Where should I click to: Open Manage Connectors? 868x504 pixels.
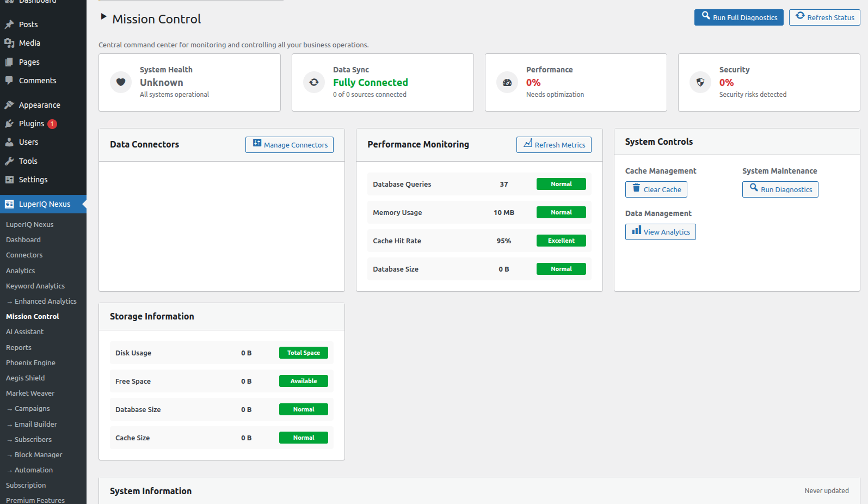[x=290, y=145]
